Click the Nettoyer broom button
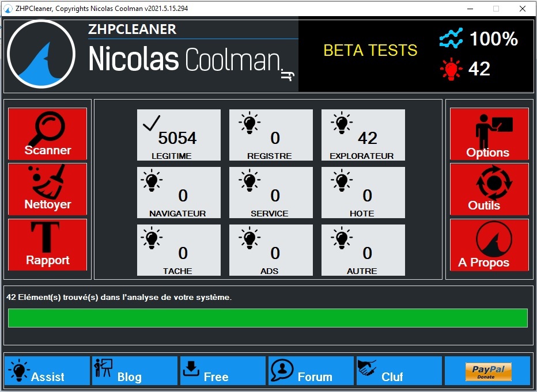 [47, 189]
